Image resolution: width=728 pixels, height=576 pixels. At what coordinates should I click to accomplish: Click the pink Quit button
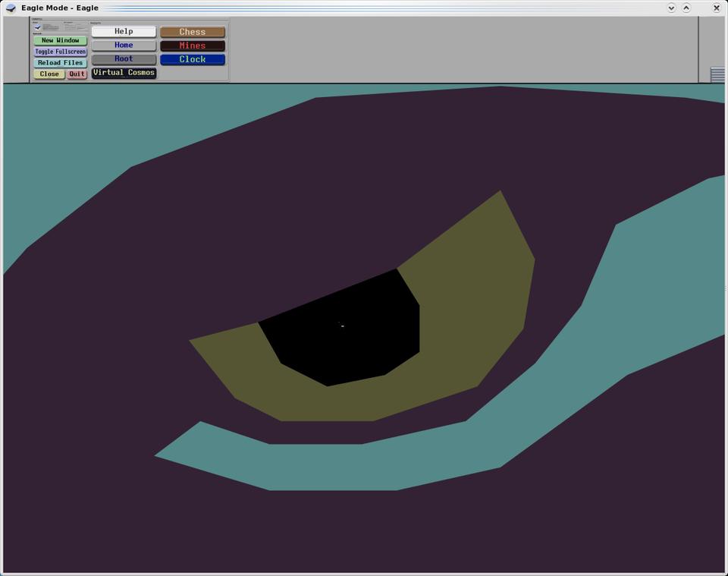(77, 74)
